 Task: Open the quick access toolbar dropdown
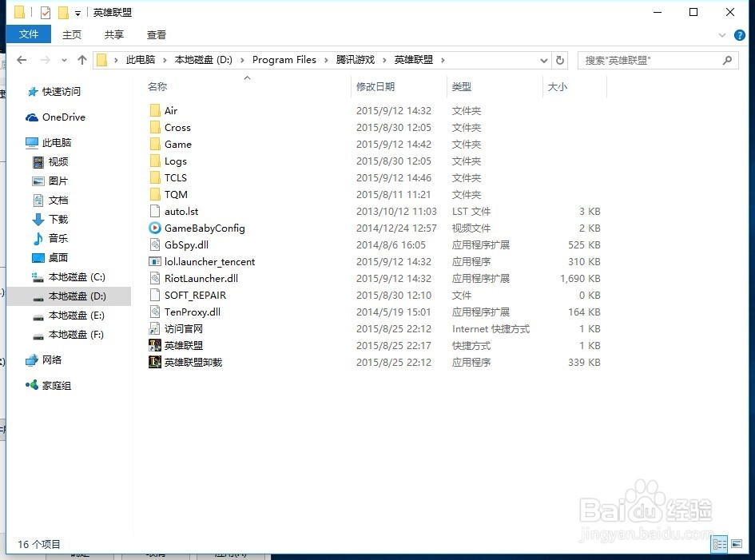(77, 14)
